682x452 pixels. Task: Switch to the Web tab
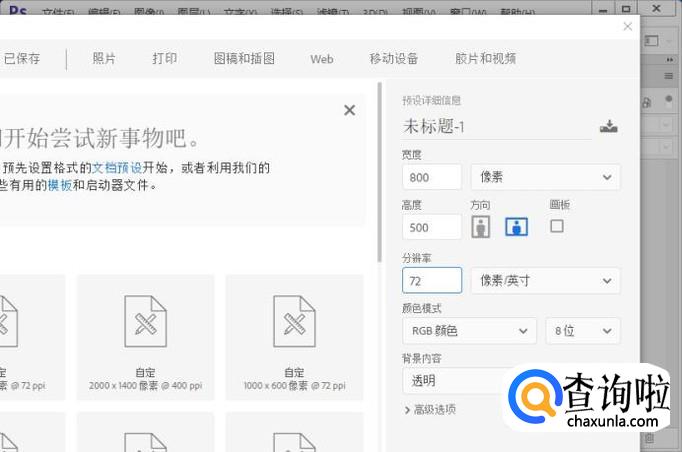[322, 59]
